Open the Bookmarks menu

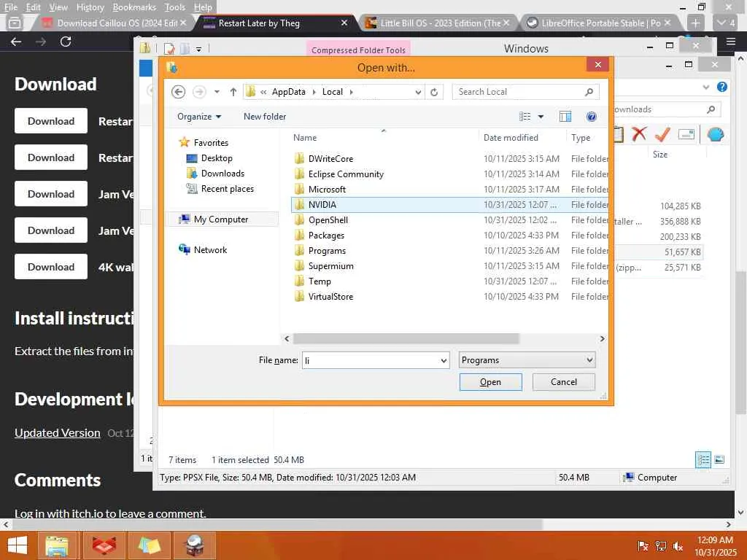[x=134, y=7]
